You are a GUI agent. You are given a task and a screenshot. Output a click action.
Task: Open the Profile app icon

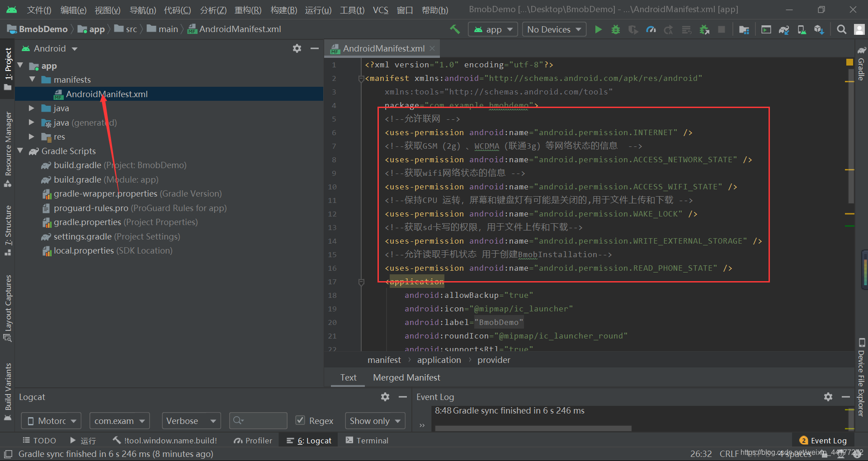click(x=651, y=29)
